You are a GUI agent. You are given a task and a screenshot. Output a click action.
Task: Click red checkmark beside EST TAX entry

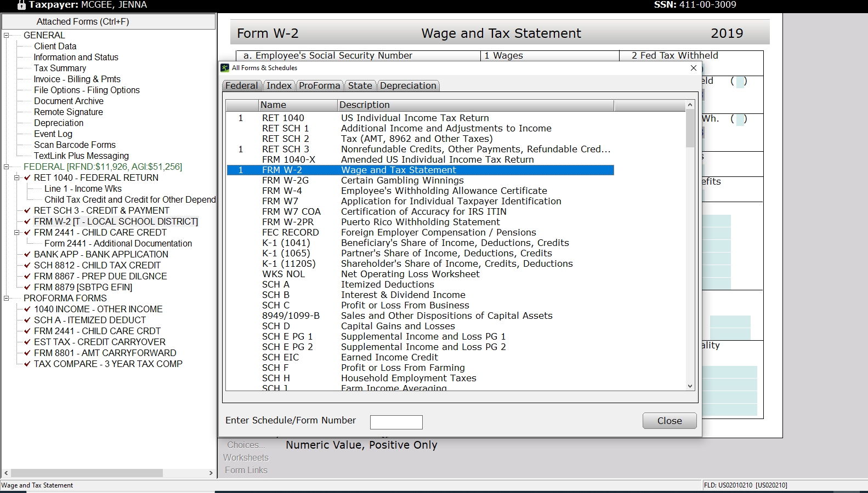pos(27,342)
